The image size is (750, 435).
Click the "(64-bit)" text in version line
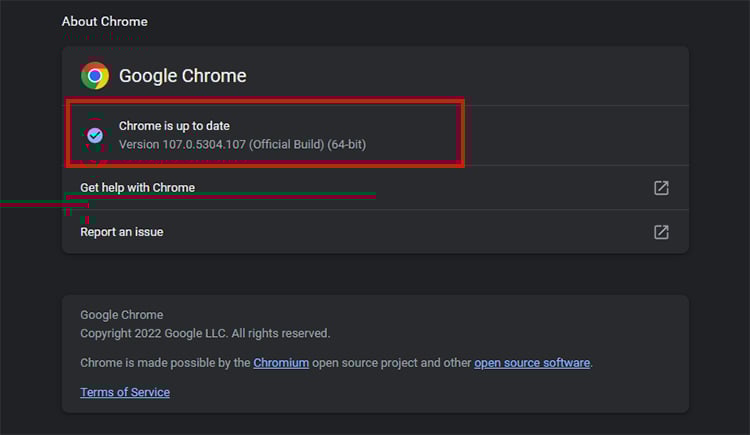click(347, 145)
